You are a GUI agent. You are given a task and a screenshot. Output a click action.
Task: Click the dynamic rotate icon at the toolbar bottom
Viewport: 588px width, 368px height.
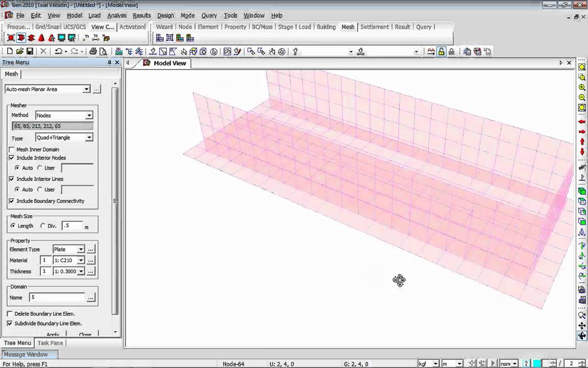tap(582, 336)
